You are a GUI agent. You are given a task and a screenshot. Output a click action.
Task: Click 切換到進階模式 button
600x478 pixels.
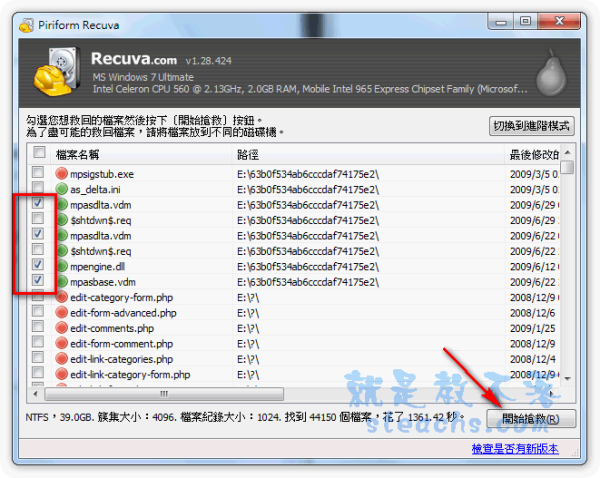532,126
